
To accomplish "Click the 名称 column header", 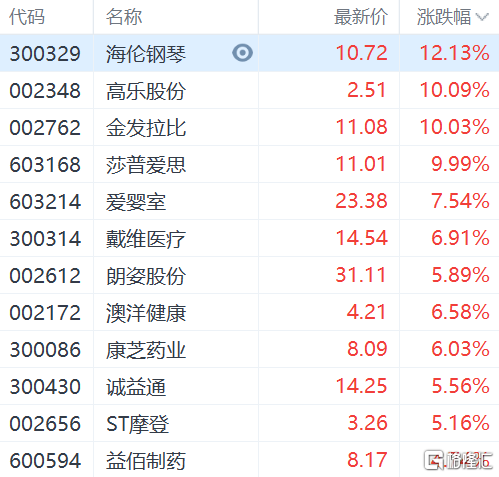I will (124, 17).
